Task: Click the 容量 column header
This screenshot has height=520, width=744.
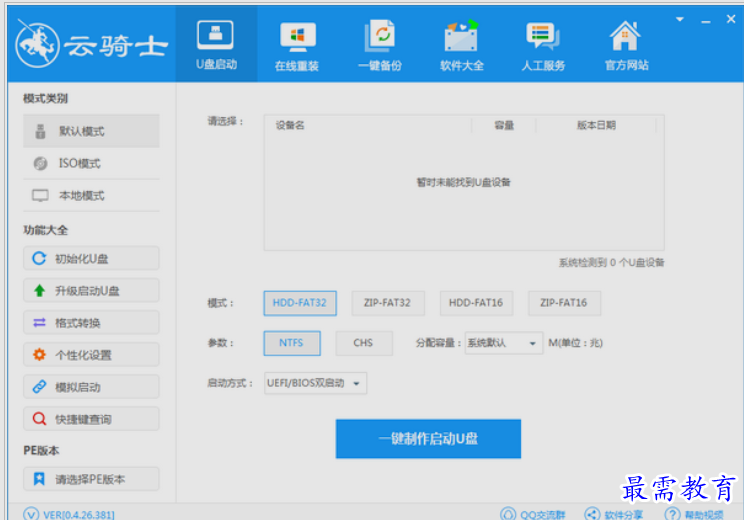Action: (x=504, y=125)
